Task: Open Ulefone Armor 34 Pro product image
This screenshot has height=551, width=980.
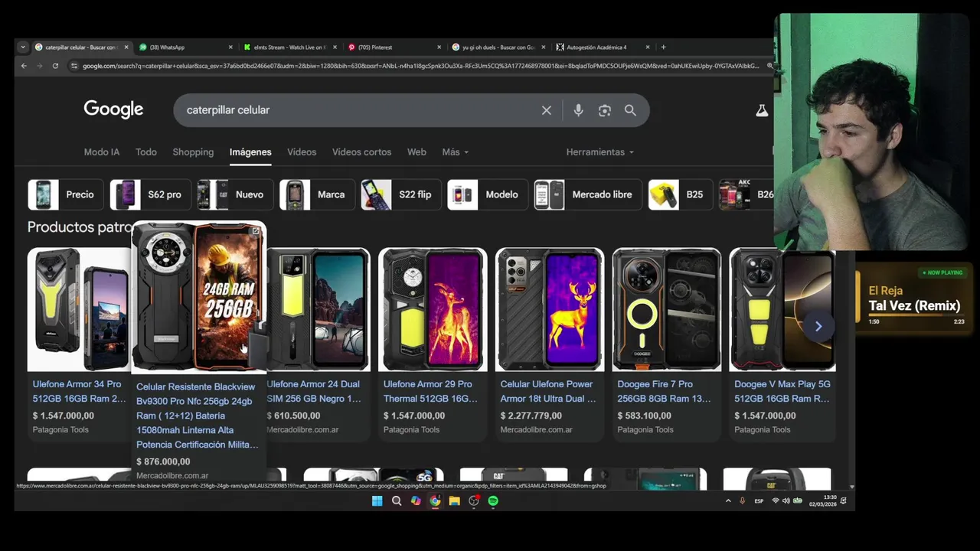Action: pyautogui.click(x=79, y=309)
